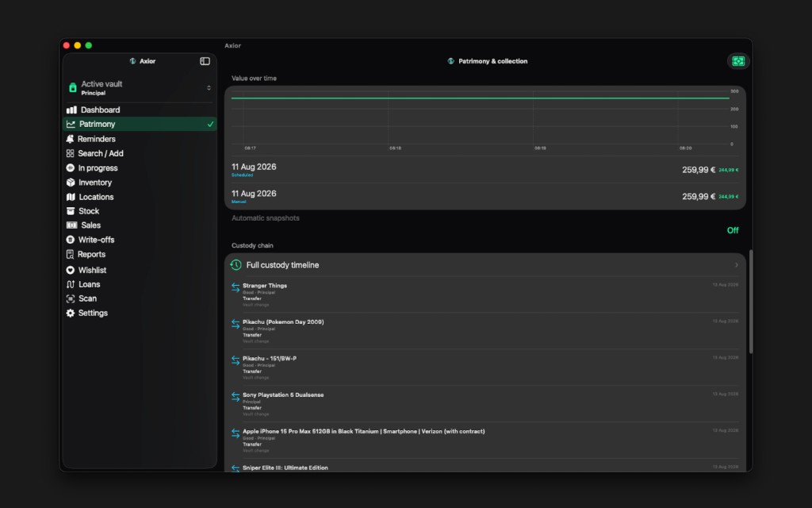Click the Write-offs circle icon
This screenshot has height=508, width=812.
click(70, 240)
